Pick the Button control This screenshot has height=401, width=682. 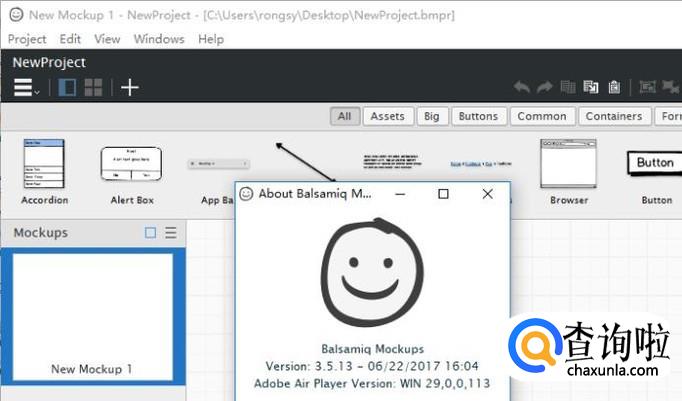(656, 177)
